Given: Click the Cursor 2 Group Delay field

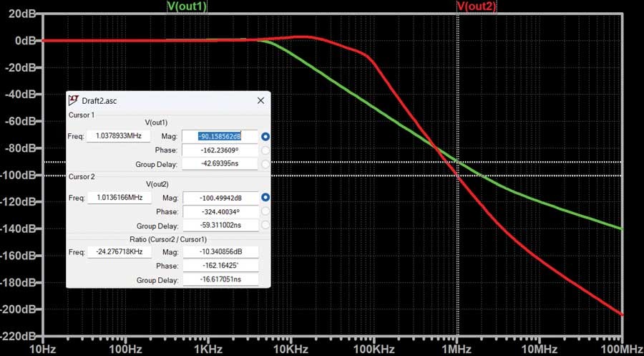Looking at the screenshot, I should click(220, 225).
